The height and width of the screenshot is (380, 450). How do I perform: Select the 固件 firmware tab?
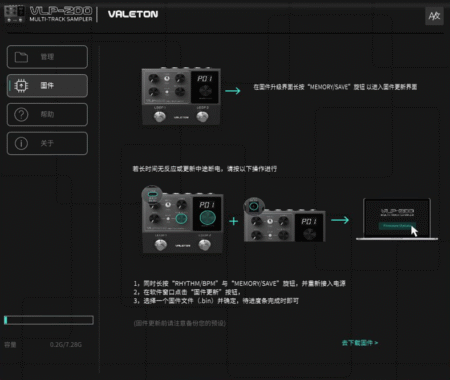[x=47, y=86]
